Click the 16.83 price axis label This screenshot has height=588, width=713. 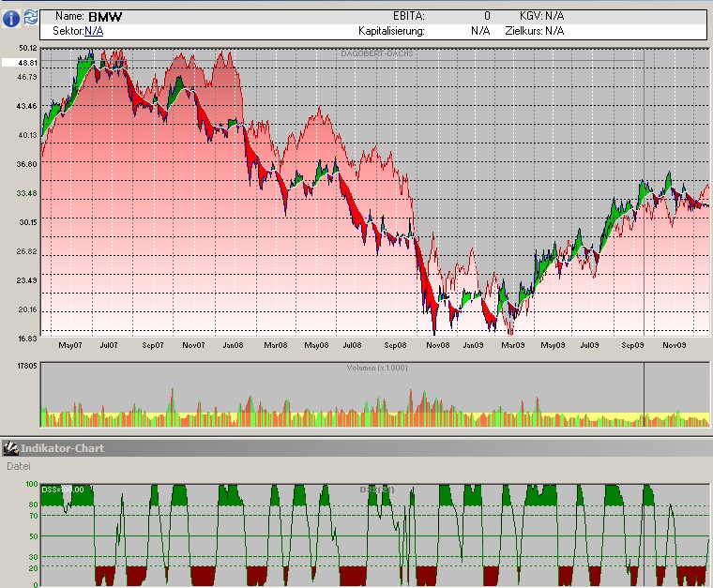pos(28,339)
